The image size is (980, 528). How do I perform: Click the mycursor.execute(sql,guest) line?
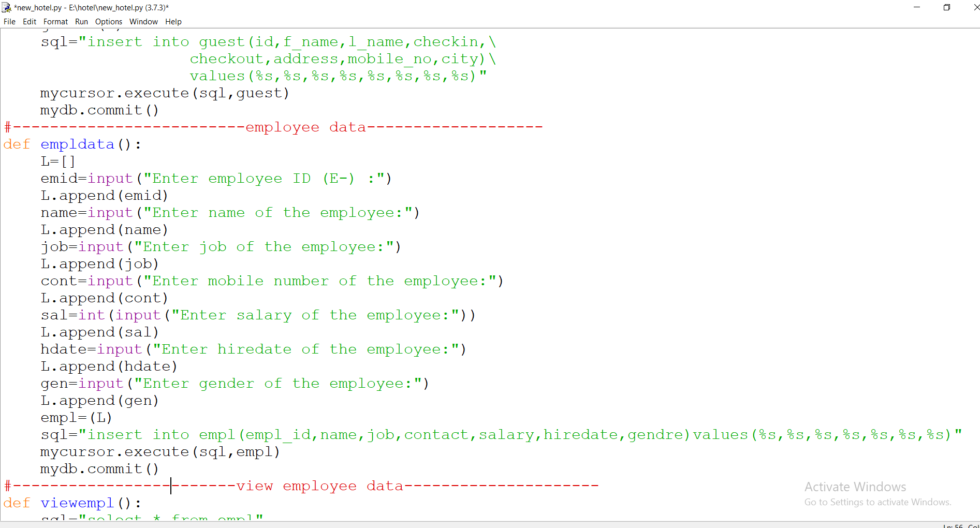[164, 93]
